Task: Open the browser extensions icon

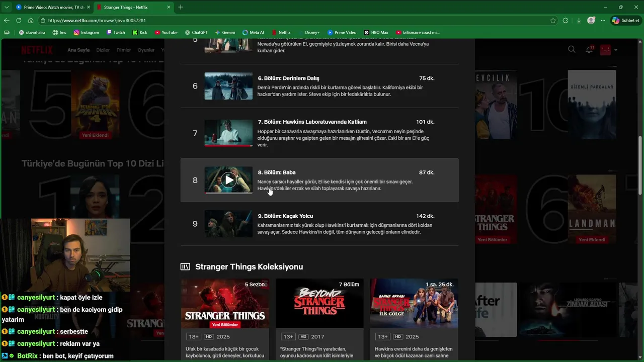Action: [566, 21]
